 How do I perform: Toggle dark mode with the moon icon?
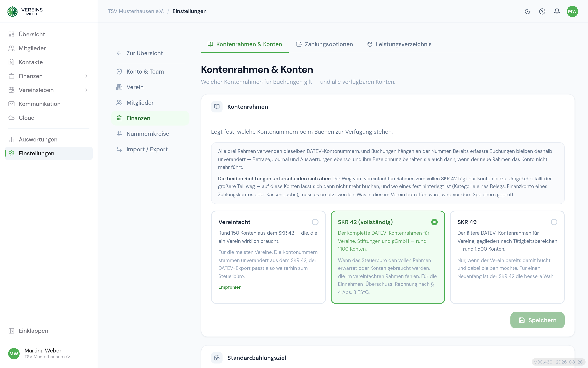point(527,11)
